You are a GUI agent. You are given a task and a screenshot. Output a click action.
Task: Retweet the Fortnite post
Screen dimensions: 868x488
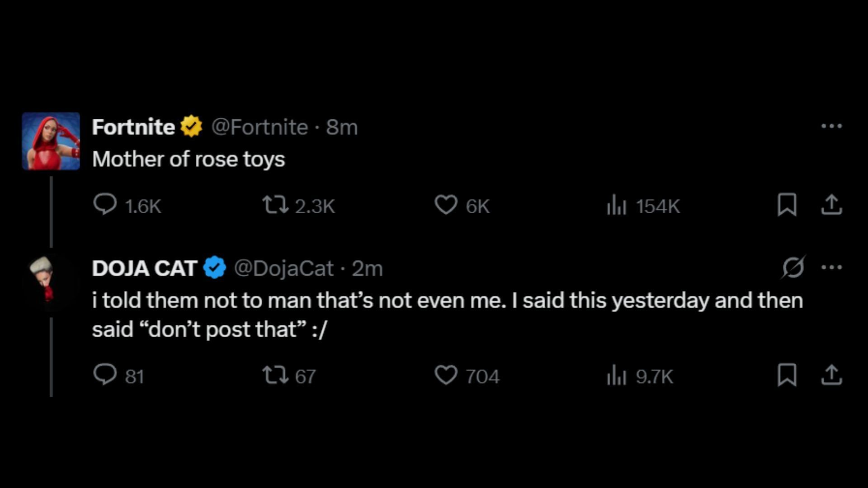click(x=275, y=205)
